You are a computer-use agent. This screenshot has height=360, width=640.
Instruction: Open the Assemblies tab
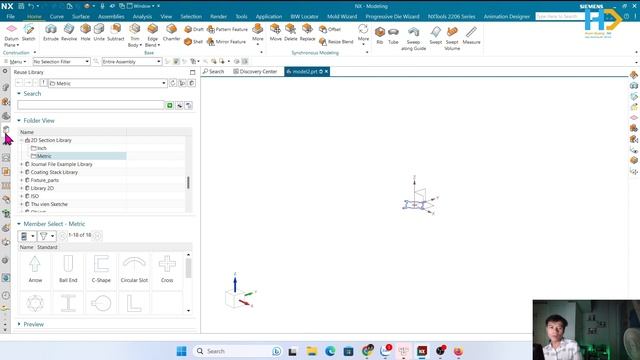click(x=111, y=16)
